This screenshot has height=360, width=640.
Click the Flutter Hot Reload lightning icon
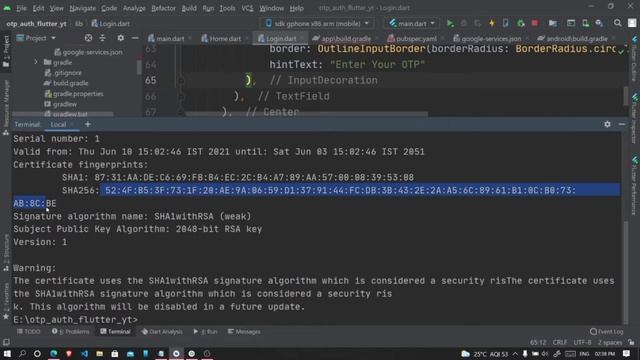[x=492, y=24]
